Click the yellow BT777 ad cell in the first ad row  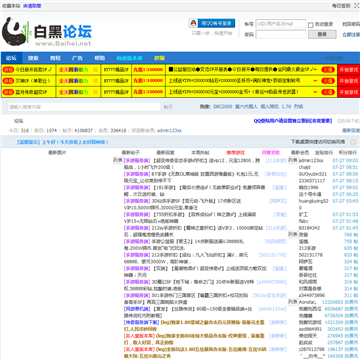[x=116, y=70]
